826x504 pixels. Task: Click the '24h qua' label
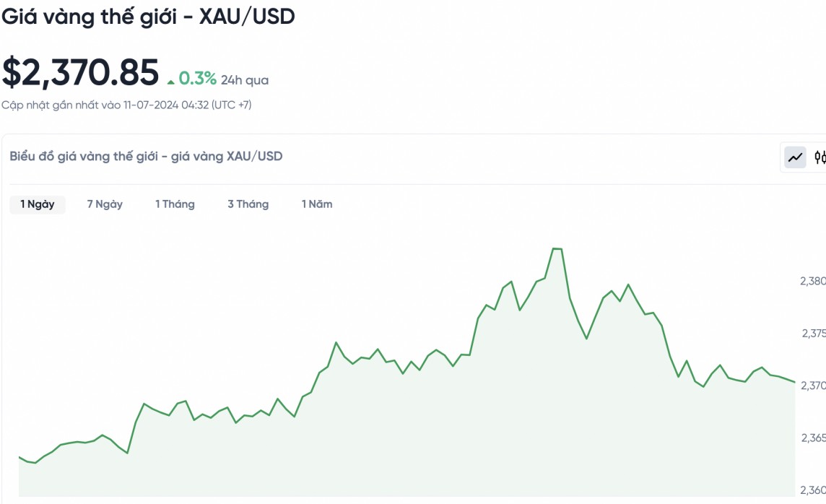[245, 80]
